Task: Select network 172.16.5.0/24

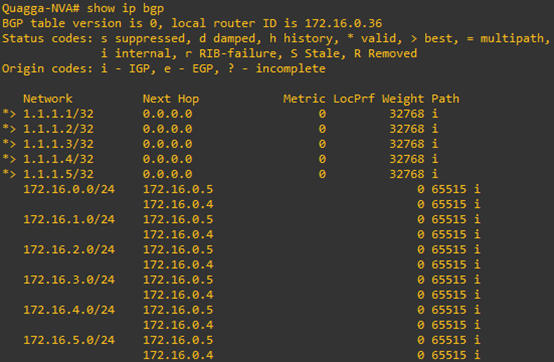Action: click(x=69, y=340)
